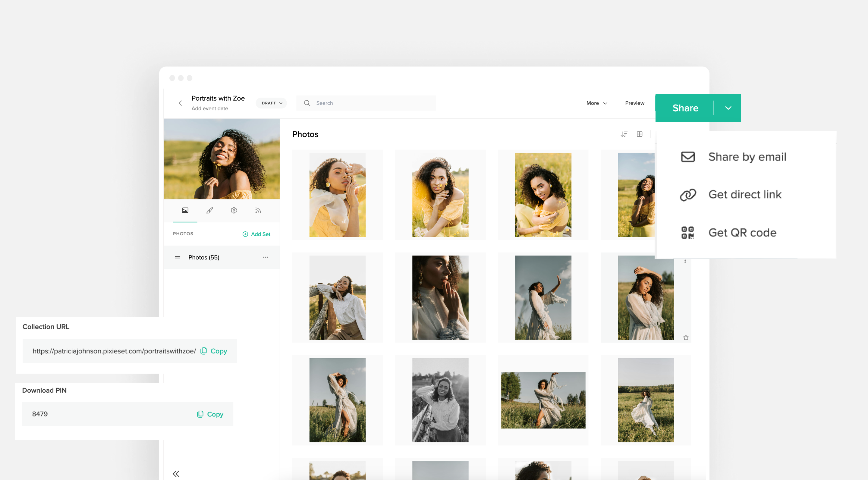Viewport: 868px width, 480px height.
Task: Expand the Share button dropdown arrow
Action: [x=728, y=108]
